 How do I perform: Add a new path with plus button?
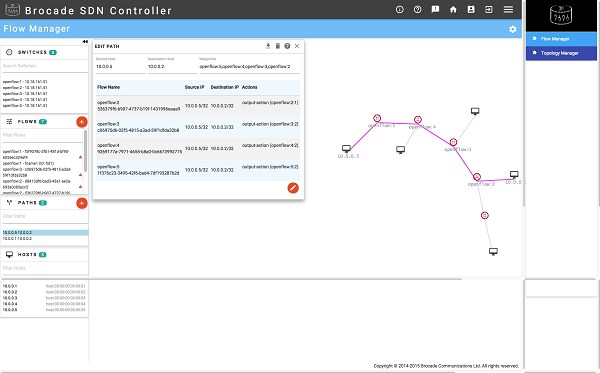[x=82, y=203]
